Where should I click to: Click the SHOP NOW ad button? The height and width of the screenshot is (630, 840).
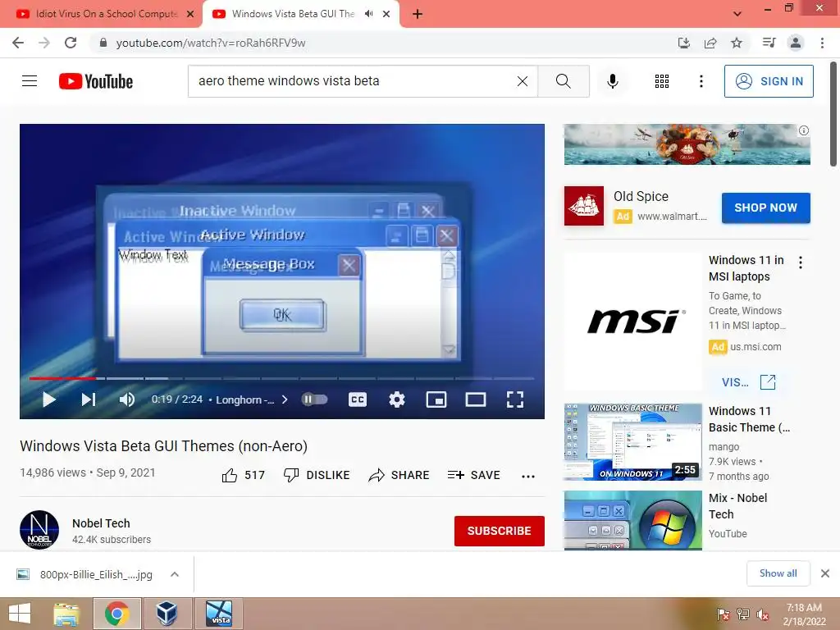[765, 208]
